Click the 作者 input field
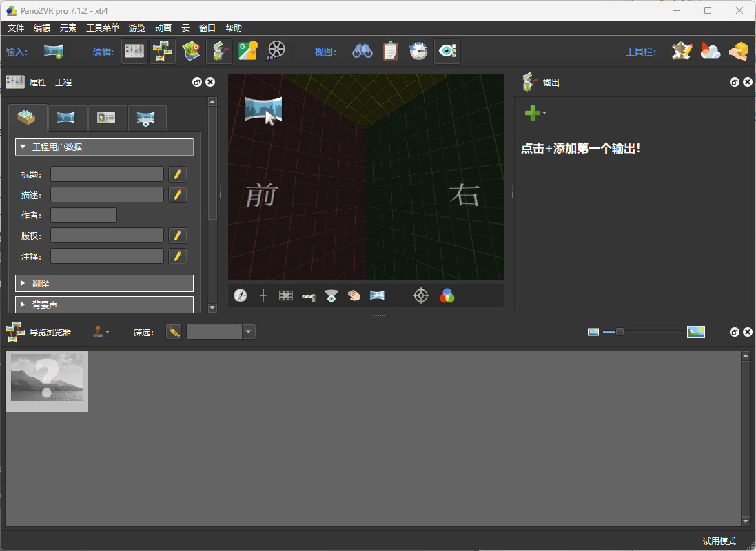The image size is (756, 551). coord(83,216)
